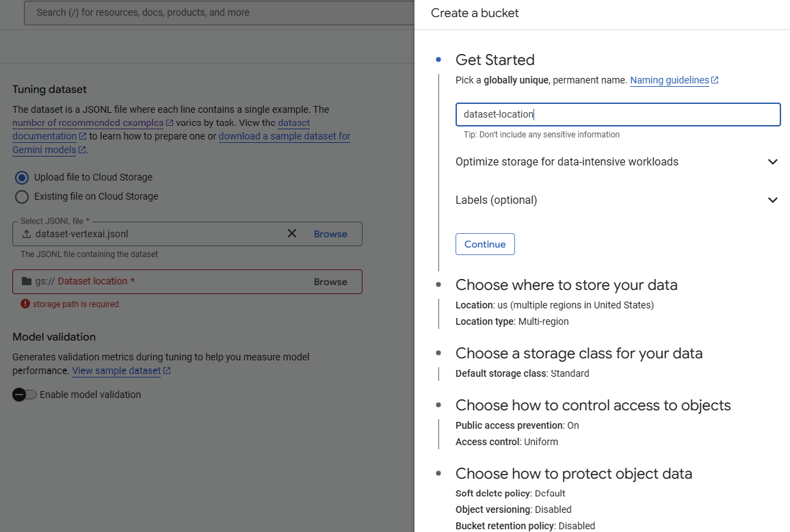Browse for the Dataset location
This screenshot has height=532, width=790.
point(330,282)
